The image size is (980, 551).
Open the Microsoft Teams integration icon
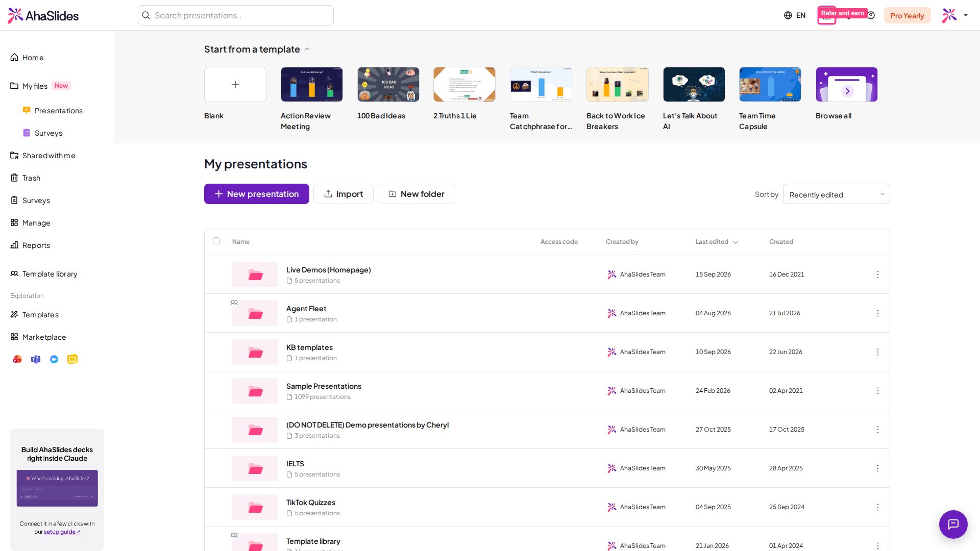[x=36, y=359]
